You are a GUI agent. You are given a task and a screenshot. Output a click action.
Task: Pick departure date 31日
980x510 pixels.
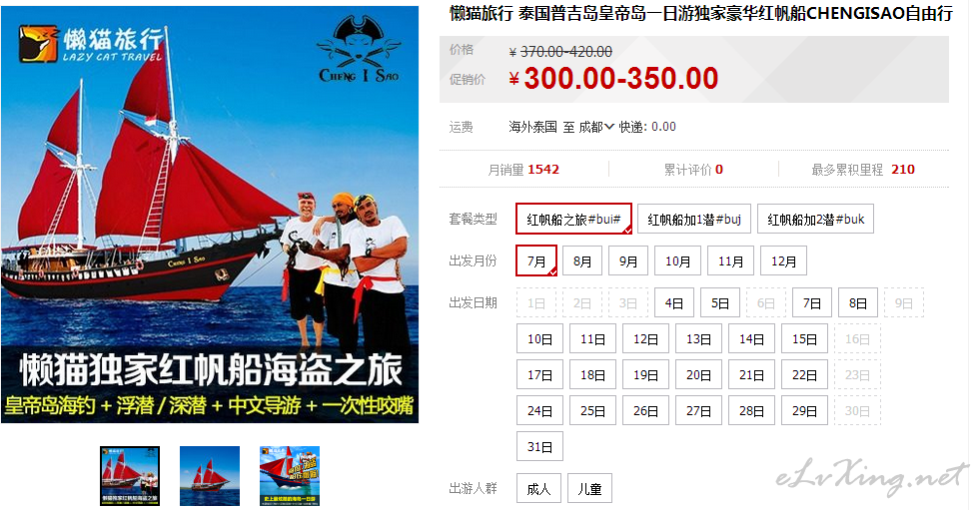pyautogui.click(x=539, y=447)
